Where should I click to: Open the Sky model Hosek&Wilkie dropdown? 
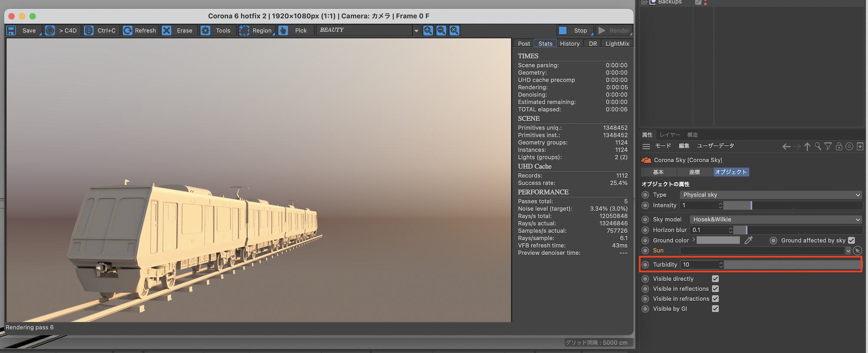(775, 219)
